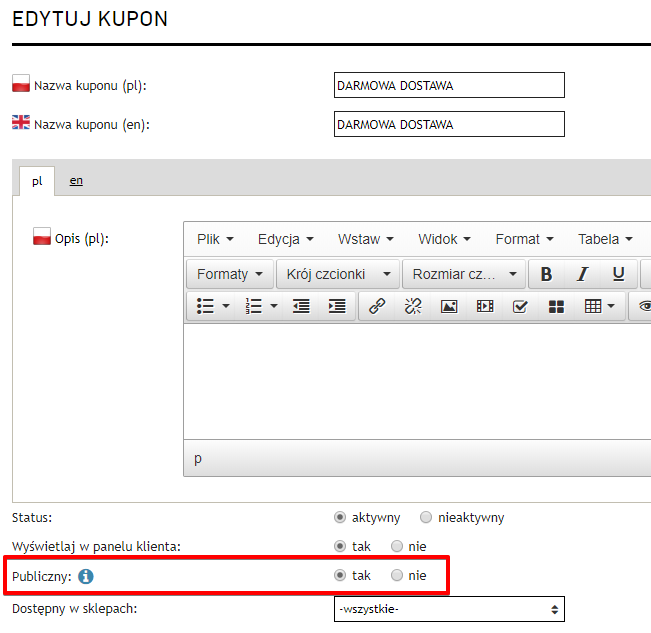Select 'nie' for Wyświetlaj w panelu klienta

click(397, 547)
